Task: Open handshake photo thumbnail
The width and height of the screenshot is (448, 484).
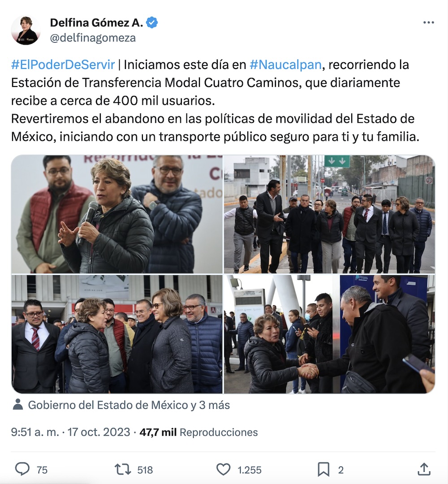Action: pyautogui.click(x=329, y=334)
